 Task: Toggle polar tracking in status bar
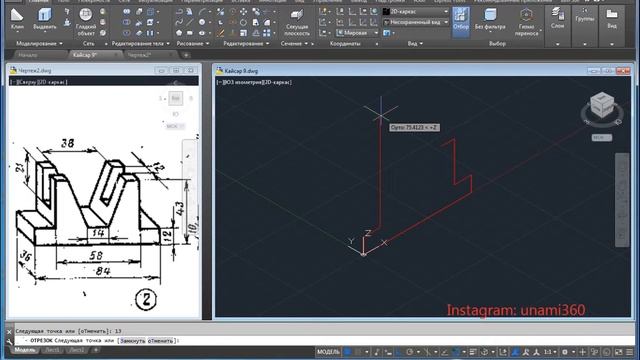pyautogui.click(x=410, y=351)
